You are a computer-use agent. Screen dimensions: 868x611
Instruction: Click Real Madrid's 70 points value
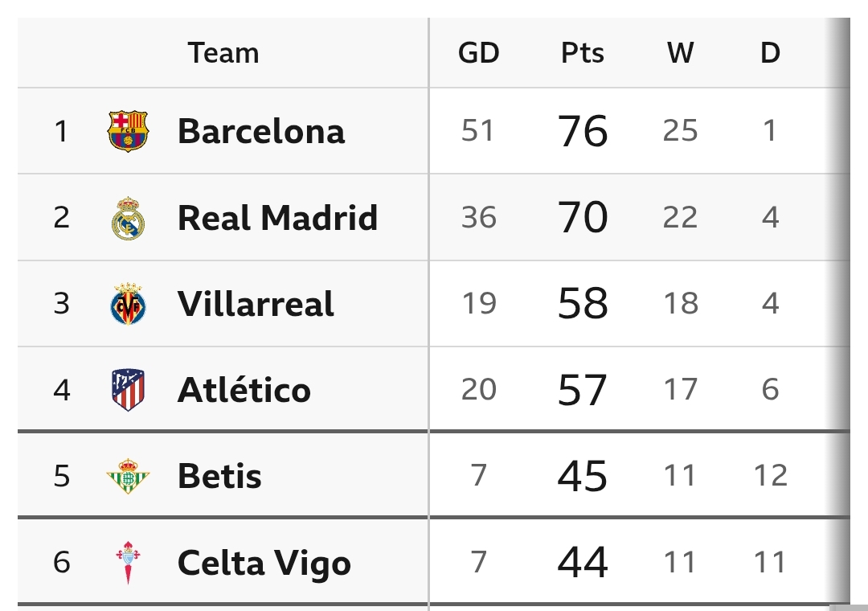click(583, 218)
